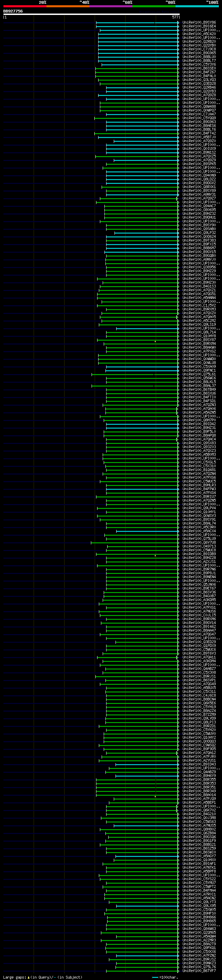Screen dimensions: 222x980
Task: Select the UniRef100_B4FMA4 label
Action: click(x=199, y=890)
